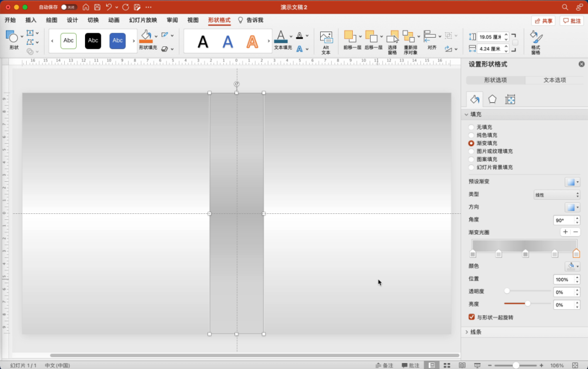Switch to the 插入 ribbon tab
The image size is (588, 369).
click(x=31, y=20)
